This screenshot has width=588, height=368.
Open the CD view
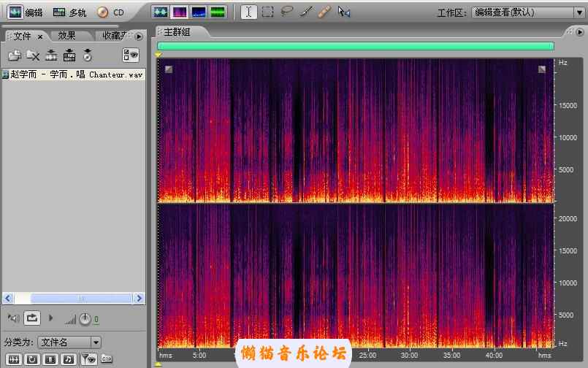point(110,12)
